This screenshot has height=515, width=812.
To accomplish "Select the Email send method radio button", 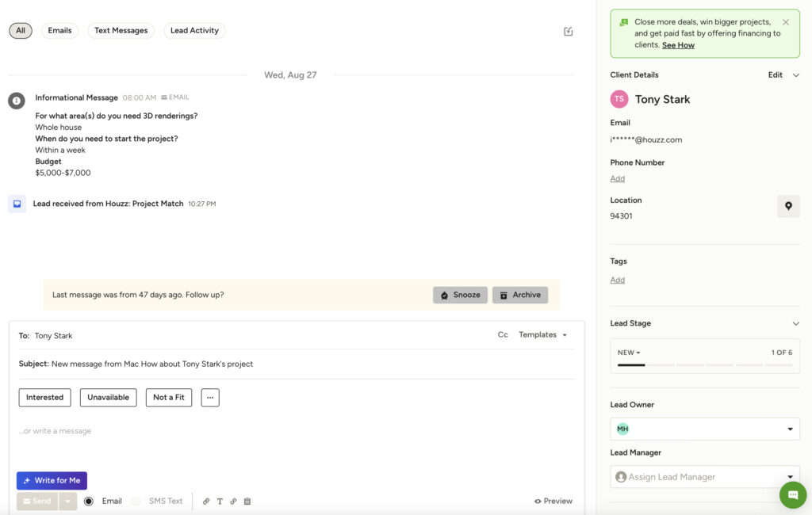I will click(89, 501).
